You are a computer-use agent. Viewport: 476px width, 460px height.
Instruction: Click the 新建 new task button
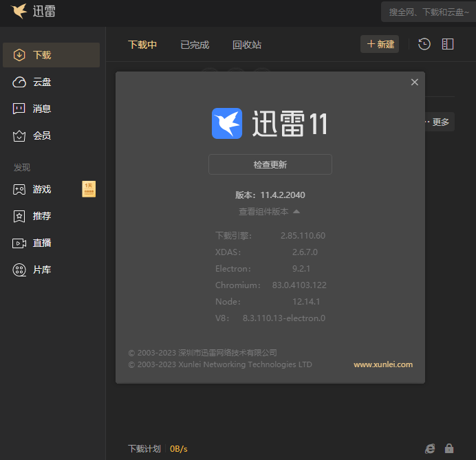[x=380, y=44]
